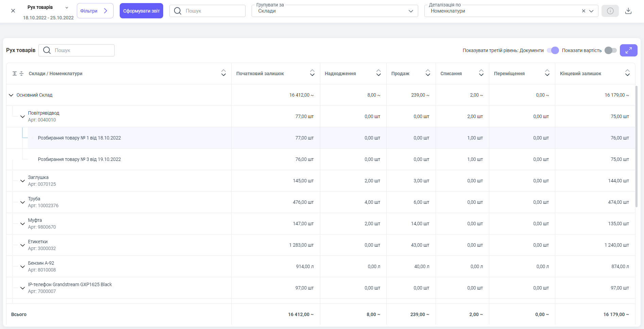Close the report with X icon
Viewport: 644px width, 329px height.
(x=13, y=11)
